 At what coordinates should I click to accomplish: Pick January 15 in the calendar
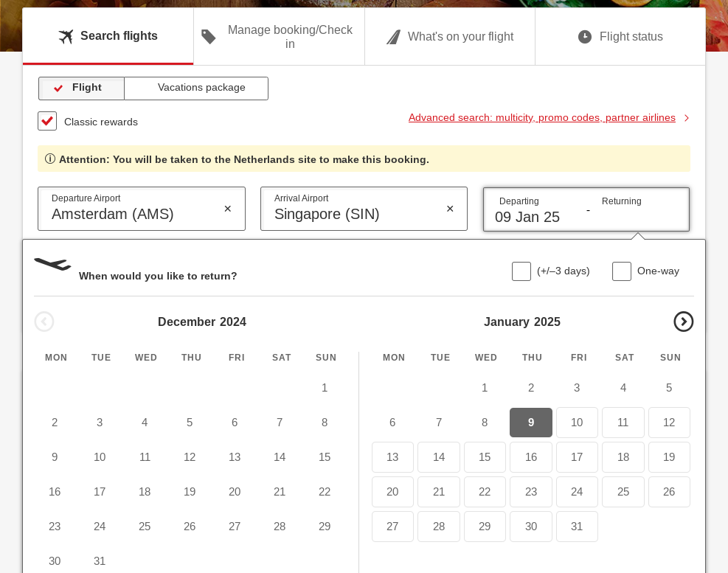pos(485,457)
